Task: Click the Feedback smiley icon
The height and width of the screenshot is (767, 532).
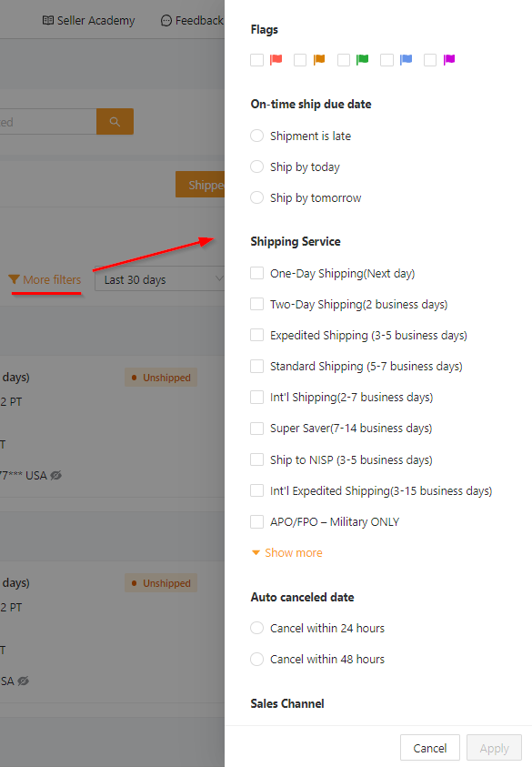Action: pos(166,21)
